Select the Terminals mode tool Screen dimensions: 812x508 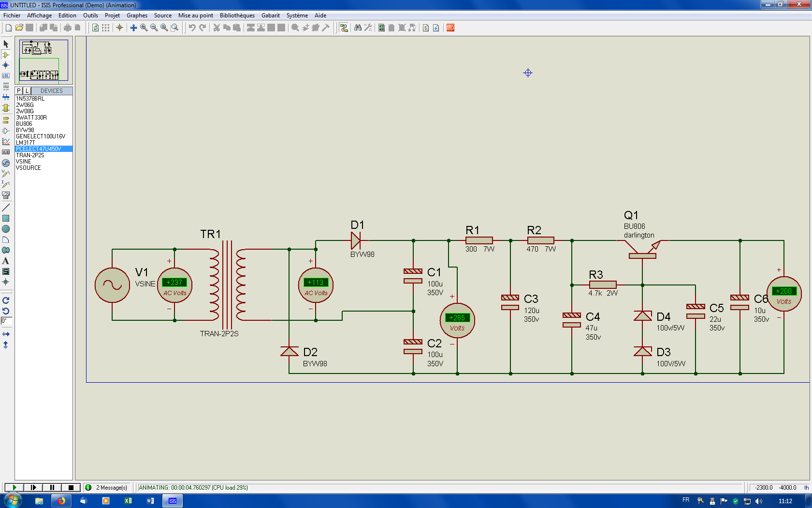[x=6, y=120]
